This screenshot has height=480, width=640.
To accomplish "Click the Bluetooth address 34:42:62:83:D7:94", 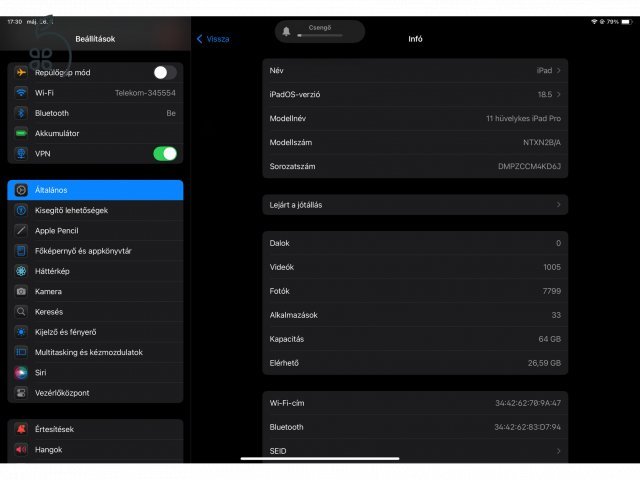I will 527,427.
